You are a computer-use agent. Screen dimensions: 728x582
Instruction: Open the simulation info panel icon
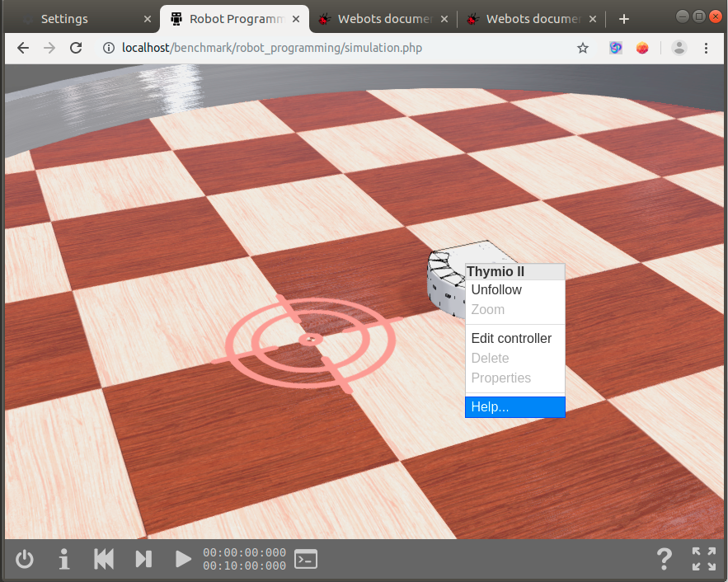[64, 559]
